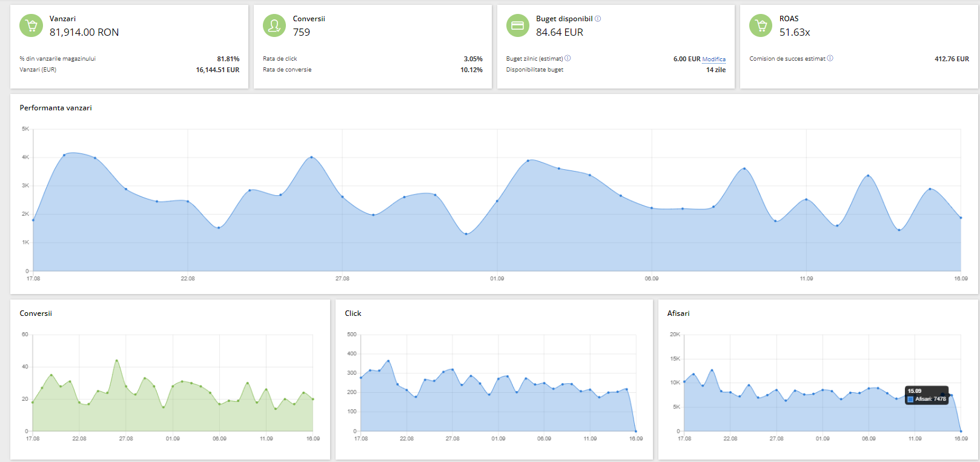Open info icon next to Comision de succes estimat
The height and width of the screenshot is (462, 980).
[x=830, y=58]
